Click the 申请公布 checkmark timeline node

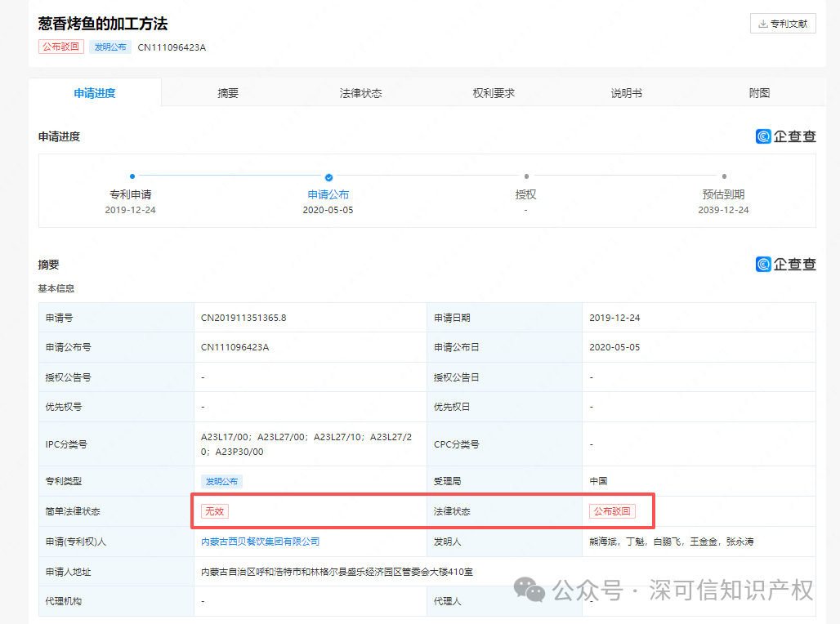[x=328, y=176]
